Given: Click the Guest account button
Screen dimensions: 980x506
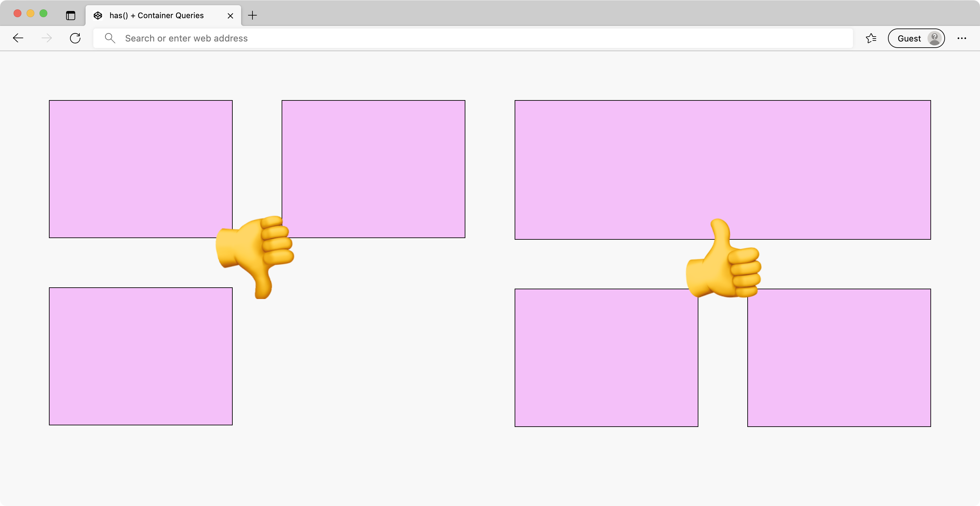Looking at the screenshot, I should point(916,38).
